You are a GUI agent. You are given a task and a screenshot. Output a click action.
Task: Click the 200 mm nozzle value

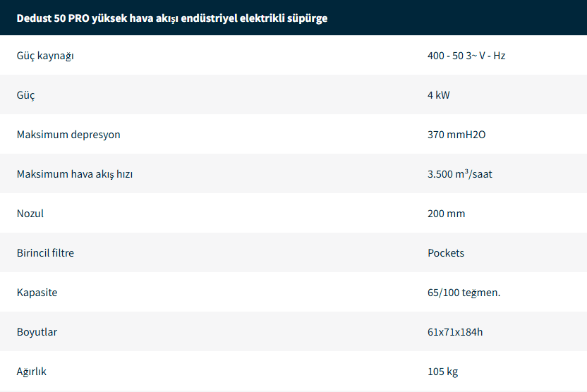[x=446, y=214]
